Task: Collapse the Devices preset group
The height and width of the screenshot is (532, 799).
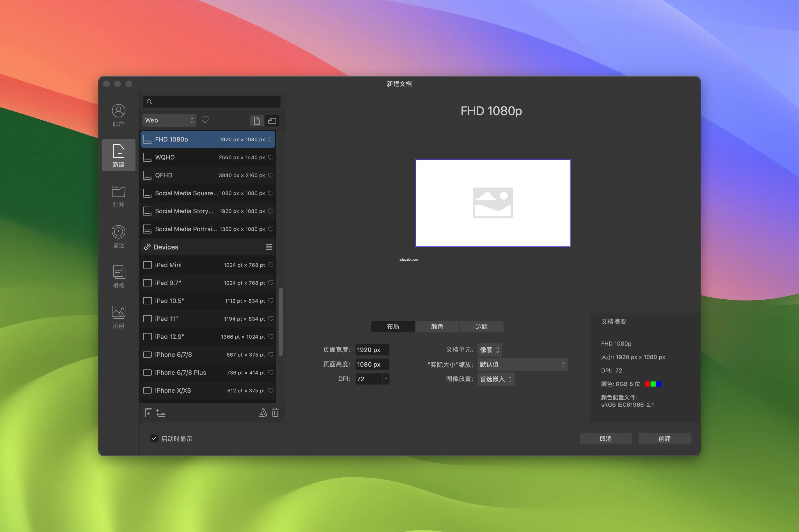Action: (x=208, y=247)
